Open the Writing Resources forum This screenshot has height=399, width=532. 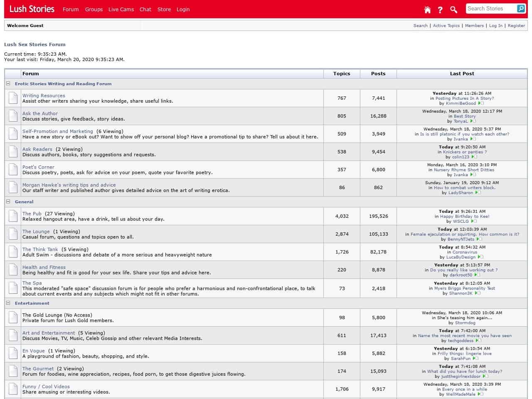tap(44, 96)
